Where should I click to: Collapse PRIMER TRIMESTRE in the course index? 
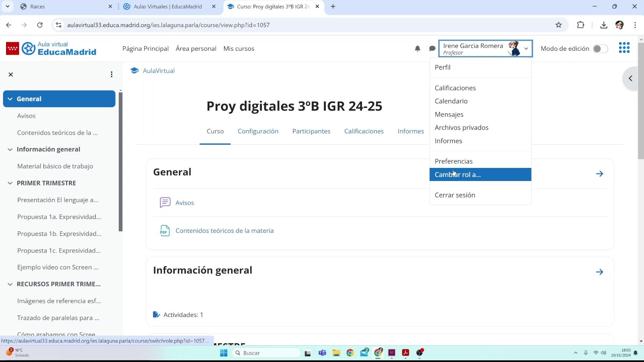[10, 183]
